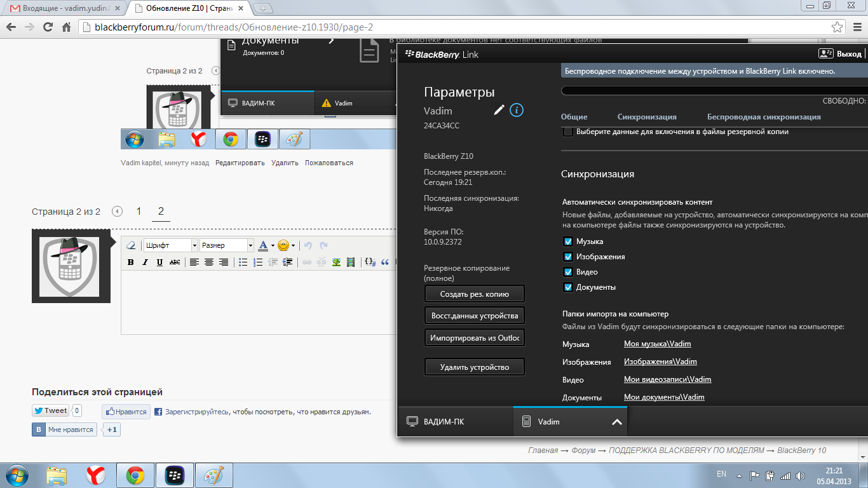Screen dimensions: 868x488
Task: Open a new Chrome tab
Action: point(262,8)
